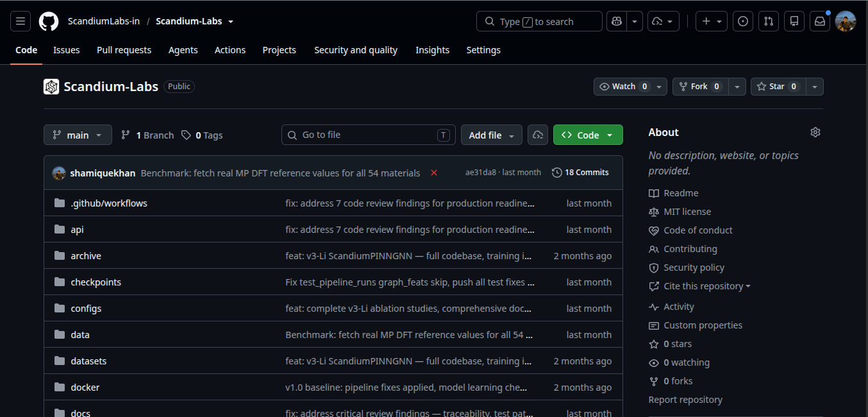
Task: Expand the Star lists dropdown arrow
Action: 815,87
